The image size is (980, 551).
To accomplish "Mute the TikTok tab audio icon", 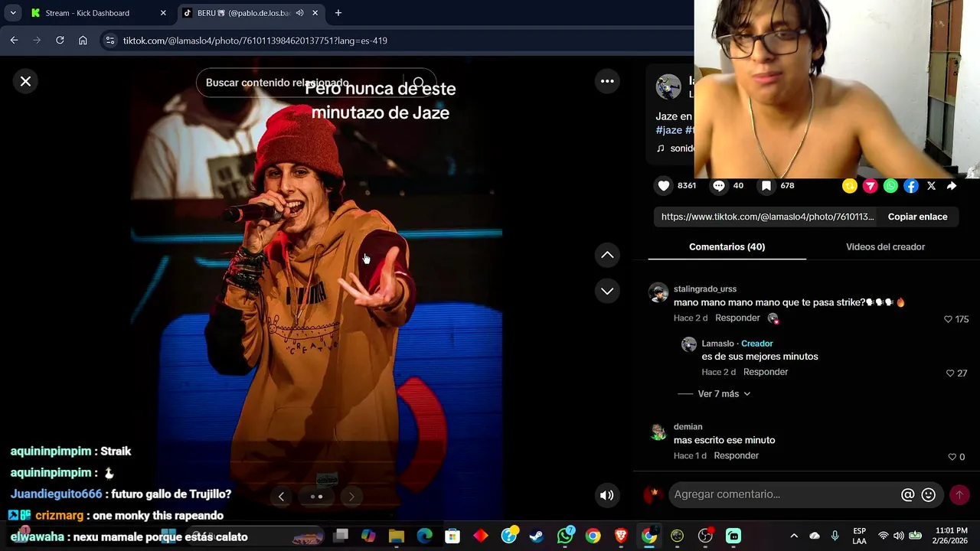I will 300,13.
